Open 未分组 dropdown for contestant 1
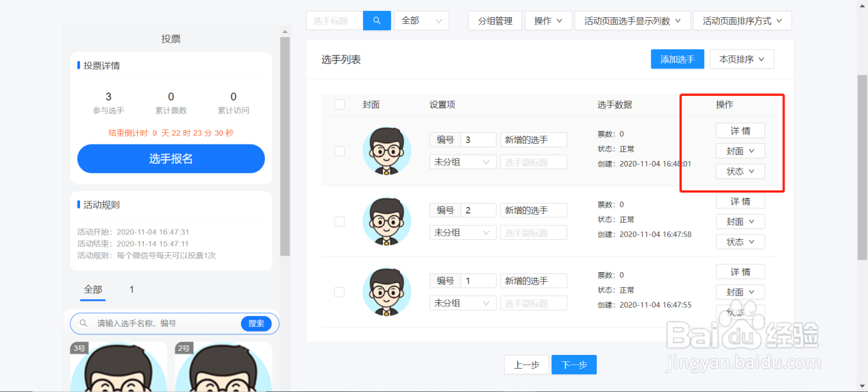This screenshot has width=868, height=392. click(463, 303)
